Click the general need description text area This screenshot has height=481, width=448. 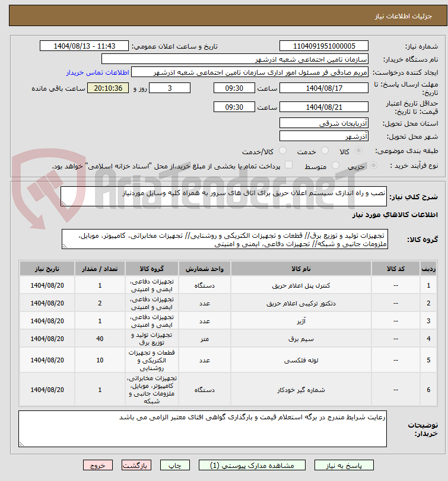click(x=223, y=196)
